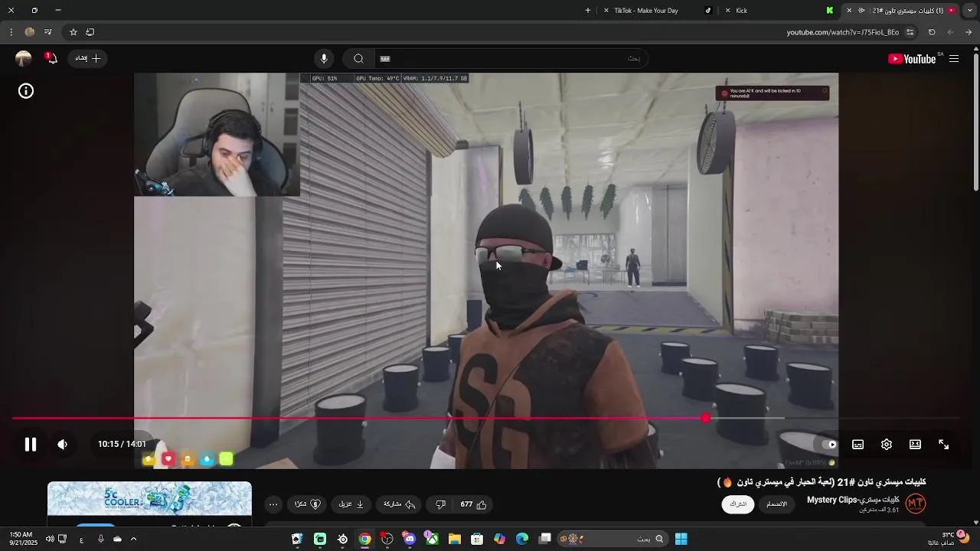Open site information icon in address bar
980x551 pixels.
(910, 32)
